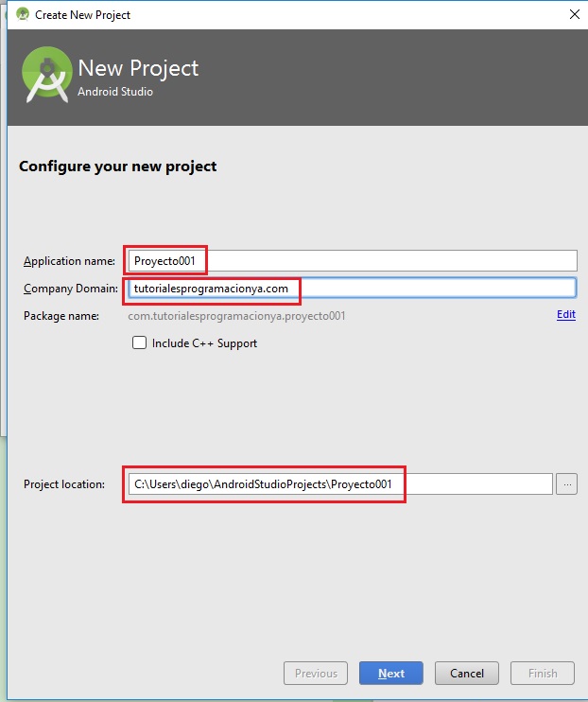This screenshot has width=588, height=702.
Task: Select the 'Application name:' label
Action: pyautogui.click(x=69, y=261)
